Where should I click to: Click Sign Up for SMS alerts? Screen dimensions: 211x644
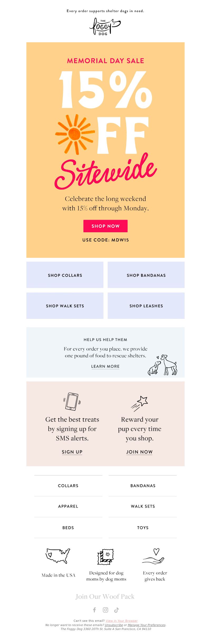click(x=72, y=452)
